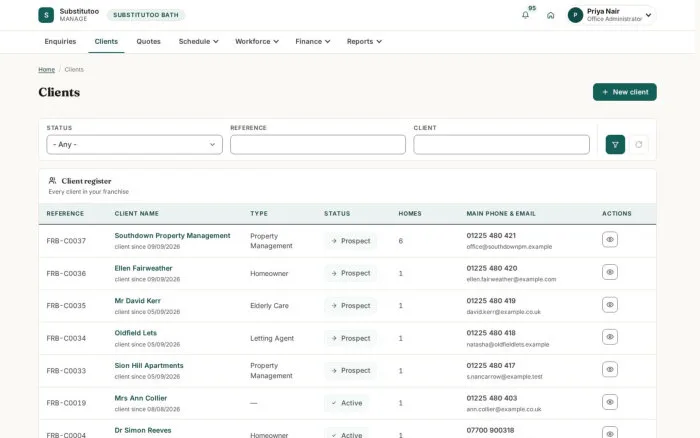Open Sion Hill Apartments client link
The width and height of the screenshot is (700, 438).
pyautogui.click(x=149, y=366)
